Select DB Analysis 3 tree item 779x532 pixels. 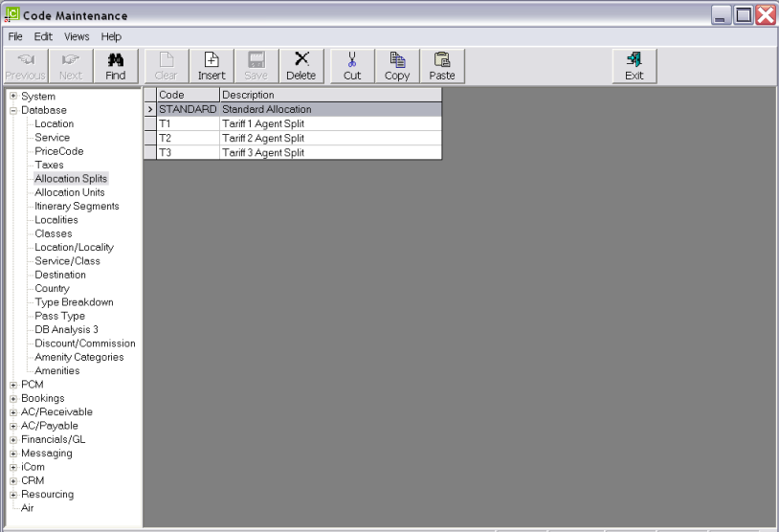(x=67, y=330)
